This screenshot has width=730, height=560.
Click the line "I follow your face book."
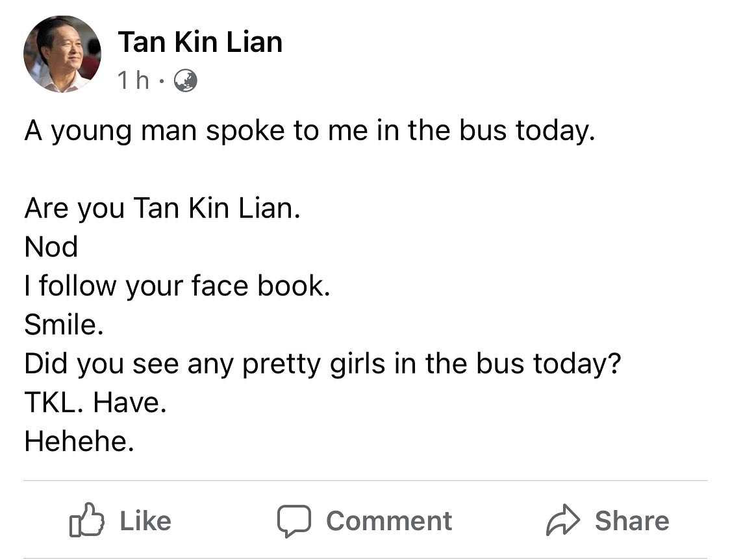[x=177, y=286]
